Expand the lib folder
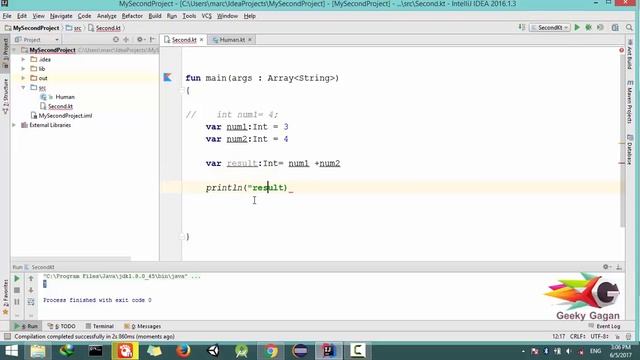Viewport: 640px width, 360px height. 23,69
